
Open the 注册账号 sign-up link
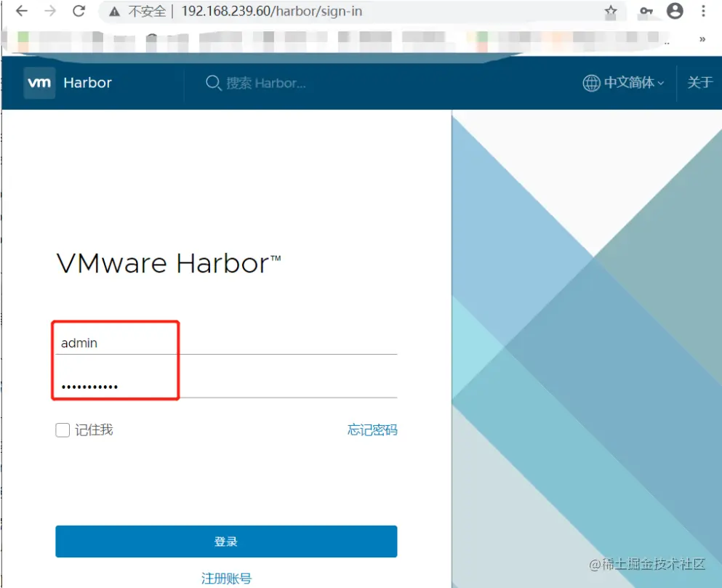point(226,578)
